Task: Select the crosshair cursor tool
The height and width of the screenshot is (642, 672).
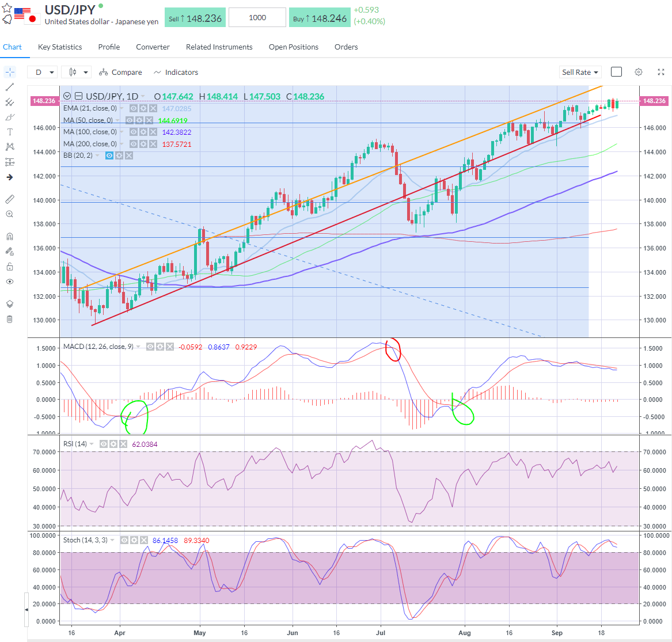Action: click(x=10, y=72)
